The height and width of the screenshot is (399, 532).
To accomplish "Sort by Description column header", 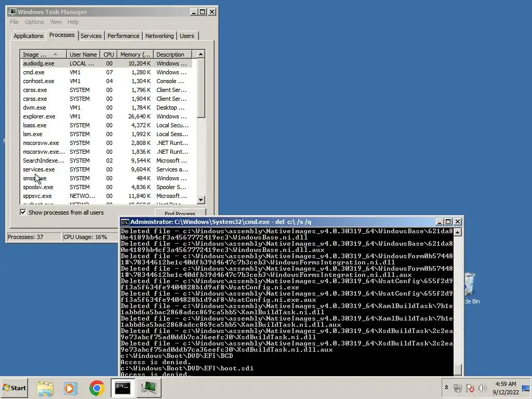I will pyautogui.click(x=172, y=54).
